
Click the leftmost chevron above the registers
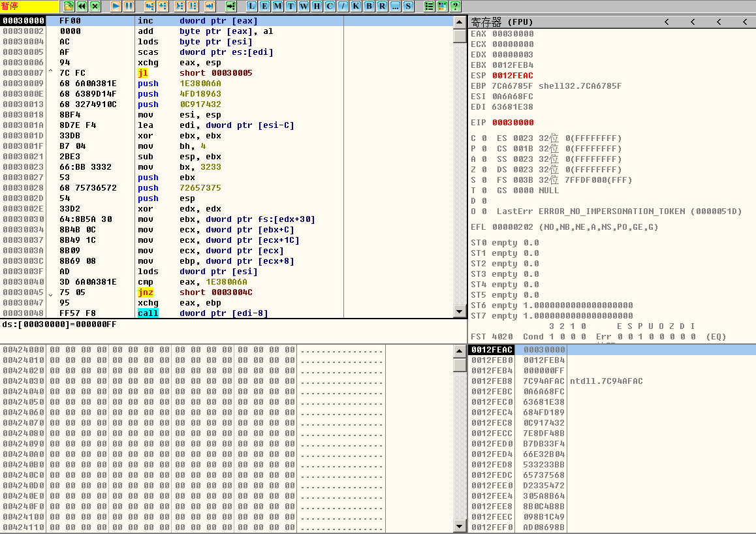click(x=666, y=22)
